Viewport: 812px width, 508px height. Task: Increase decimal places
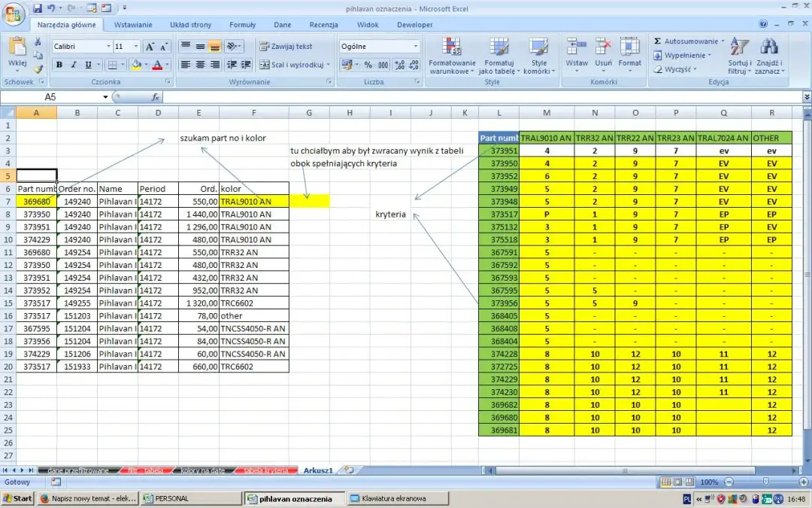click(x=400, y=65)
